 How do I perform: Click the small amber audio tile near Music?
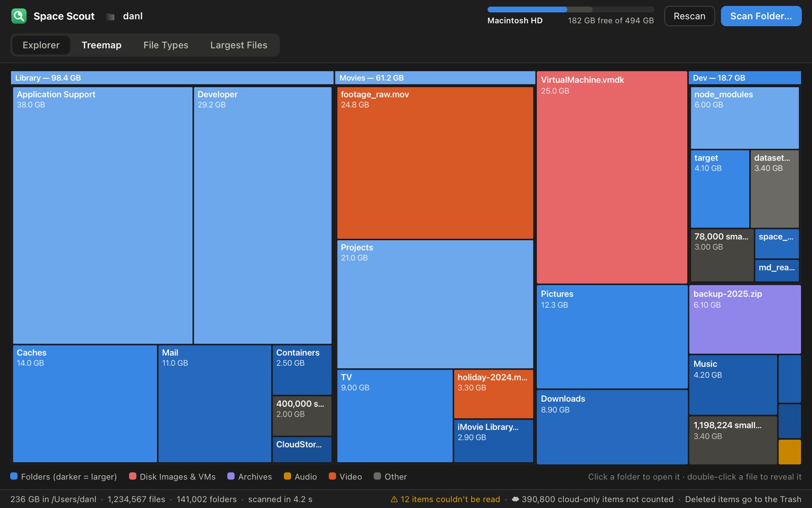click(790, 452)
